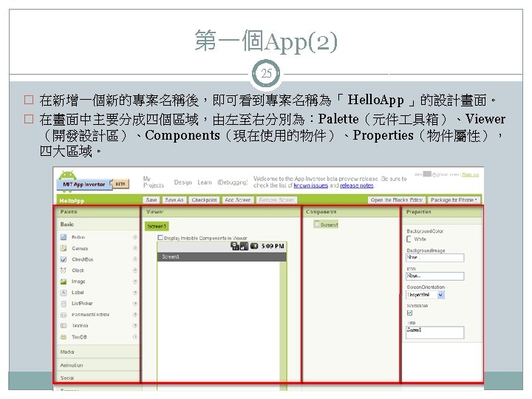The image size is (532, 399).
Task: Click the Save As button
Action: (174, 199)
